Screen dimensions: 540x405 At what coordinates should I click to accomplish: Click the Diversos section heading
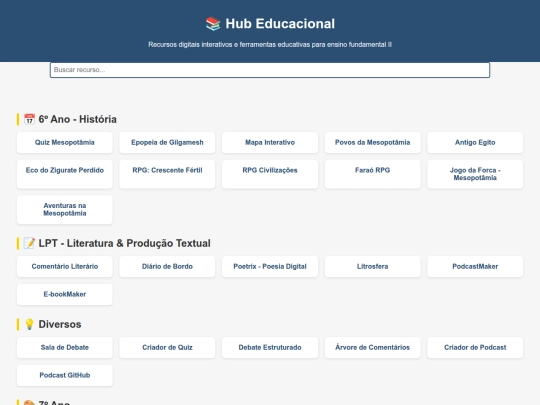point(60,324)
